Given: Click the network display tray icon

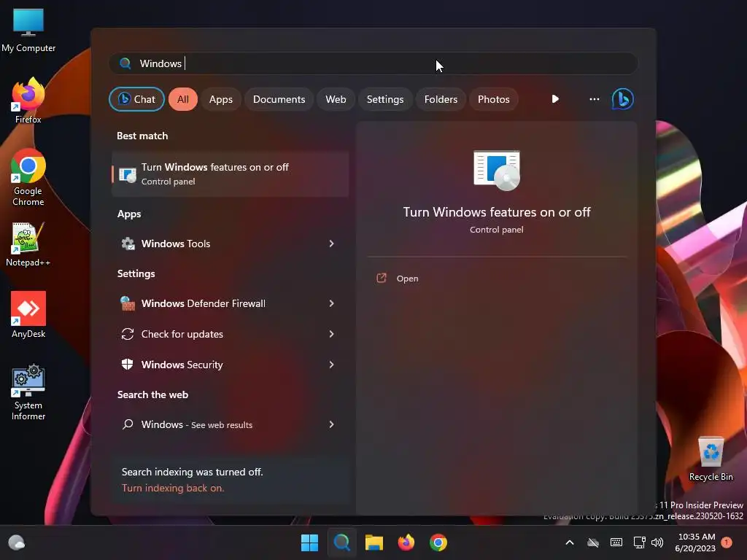Looking at the screenshot, I should 639,542.
